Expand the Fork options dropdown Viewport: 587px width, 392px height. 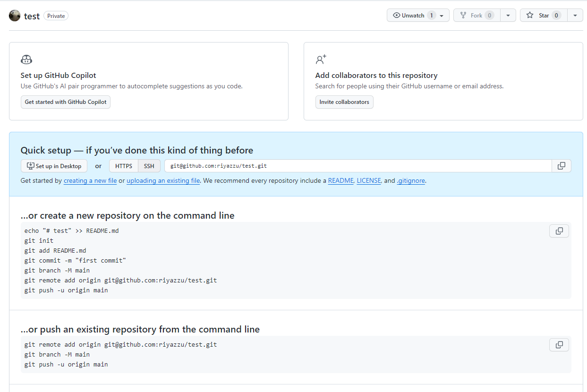point(508,15)
